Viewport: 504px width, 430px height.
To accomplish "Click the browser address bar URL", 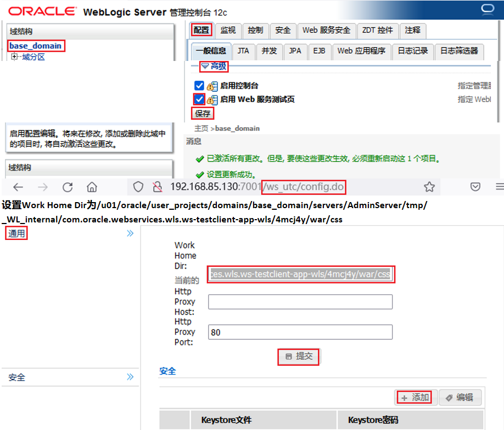I will click(257, 187).
